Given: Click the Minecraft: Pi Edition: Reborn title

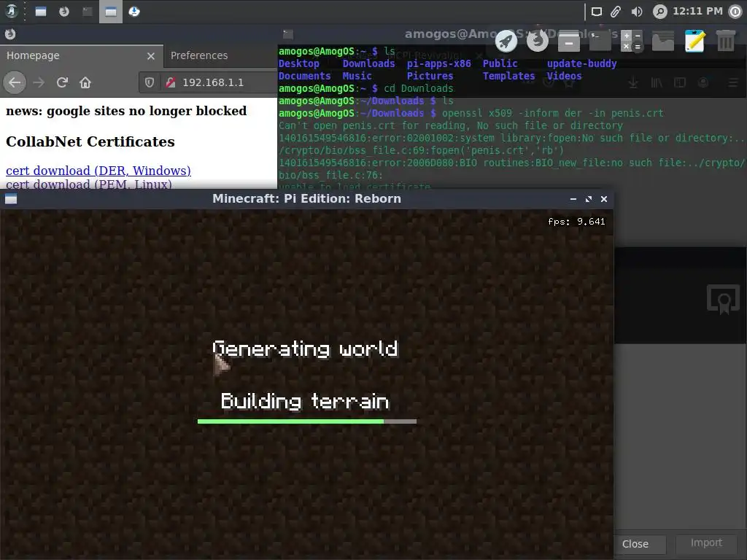Looking at the screenshot, I should tap(307, 198).
